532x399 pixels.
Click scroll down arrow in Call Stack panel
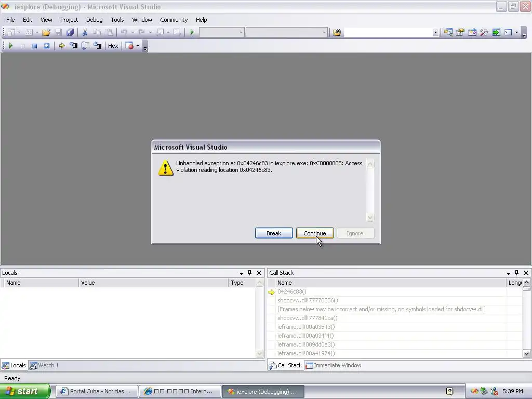pos(526,353)
